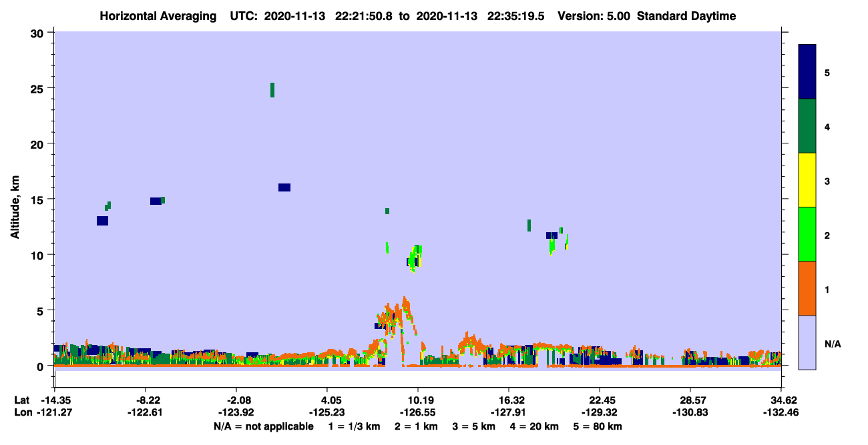Viewport: 868px width, 445px height.
Task: Click longitude label '-126.55'
Action: 418,412
